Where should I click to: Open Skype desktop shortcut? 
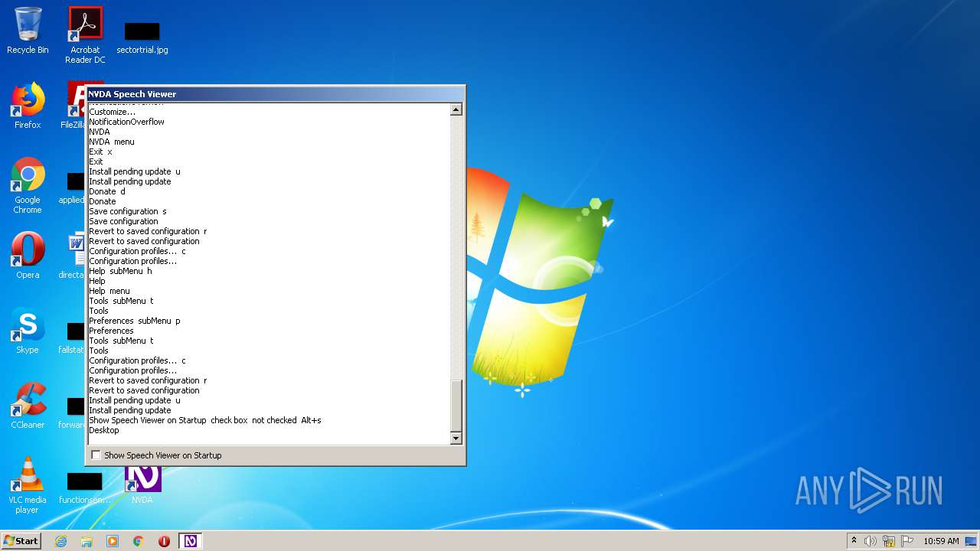point(28,331)
